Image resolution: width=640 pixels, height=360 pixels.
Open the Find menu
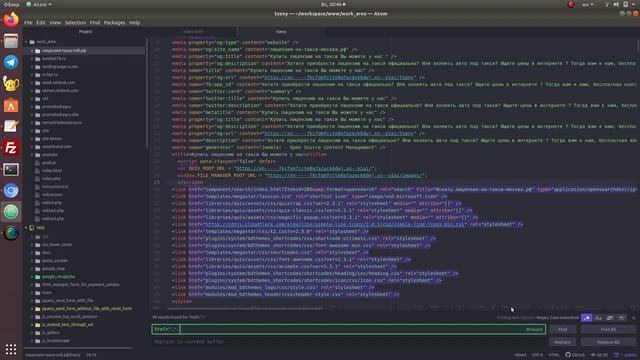[x=95, y=22]
